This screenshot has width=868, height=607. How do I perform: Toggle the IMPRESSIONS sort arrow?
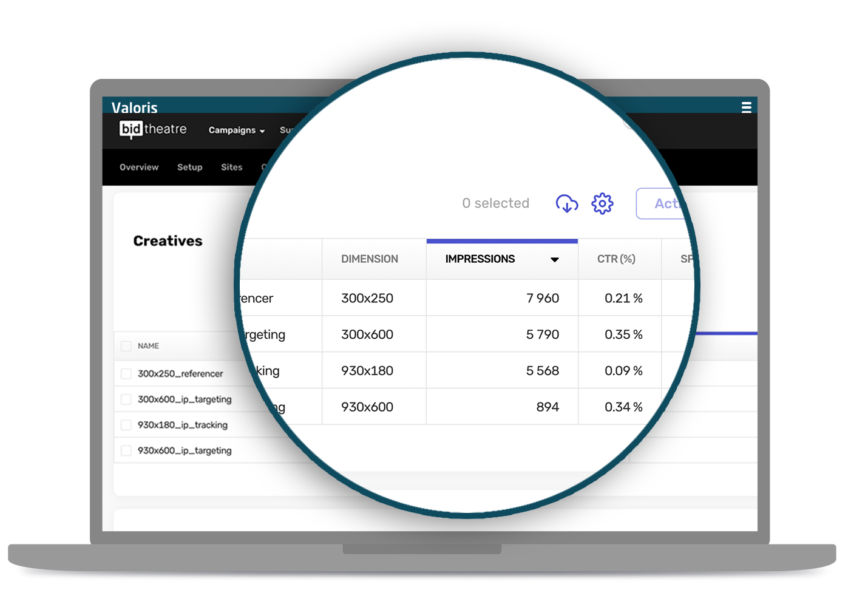coord(554,260)
